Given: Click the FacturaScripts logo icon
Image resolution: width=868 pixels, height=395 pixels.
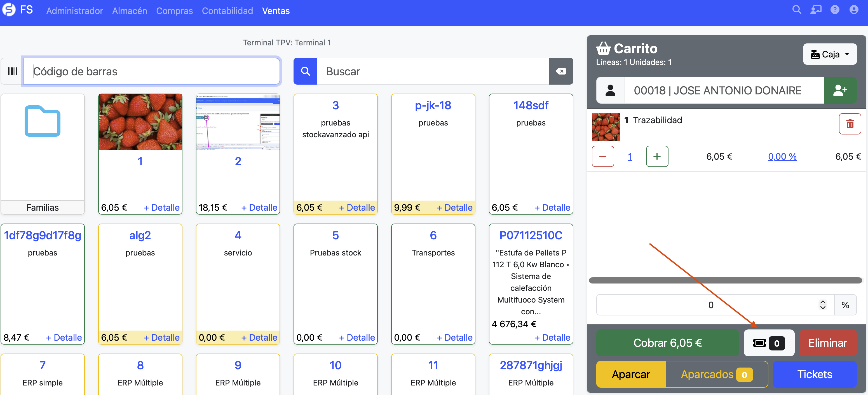Looking at the screenshot, I should click(x=9, y=10).
